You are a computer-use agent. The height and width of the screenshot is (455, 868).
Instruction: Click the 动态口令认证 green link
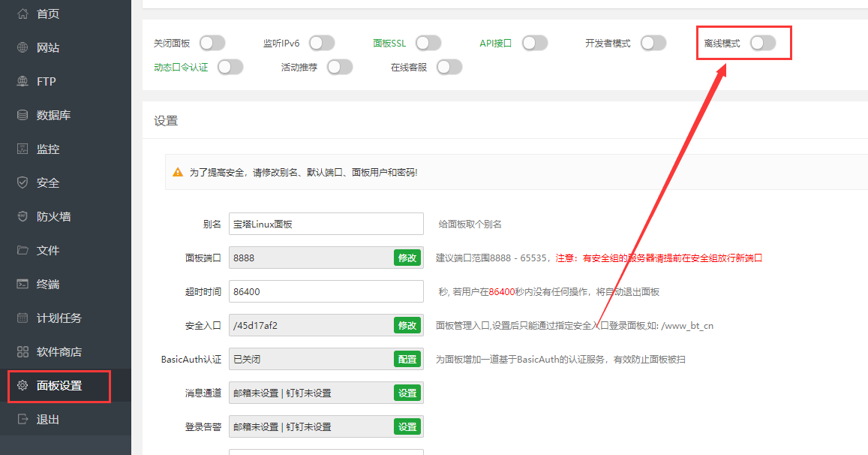[181, 68]
